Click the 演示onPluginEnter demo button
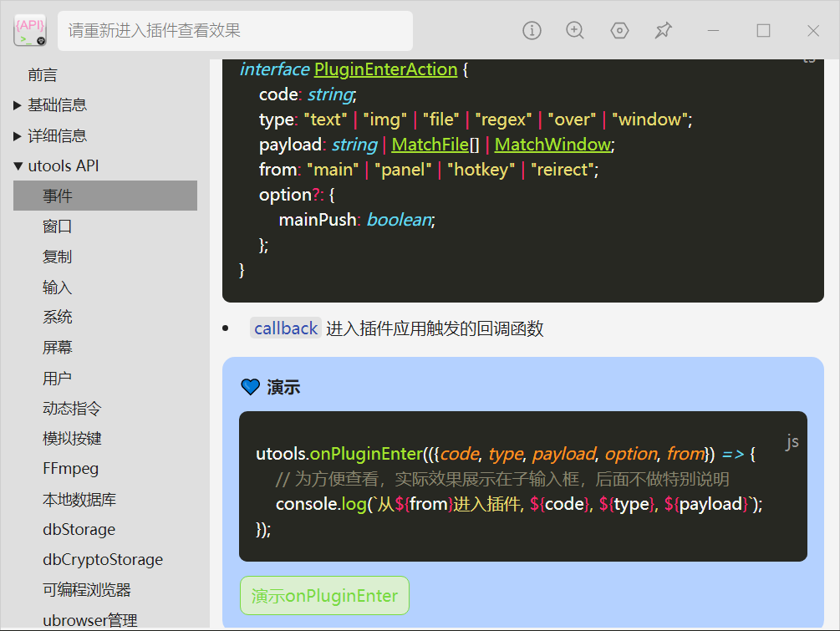The width and height of the screenshot is (840, 631). (x=324, y=596)
